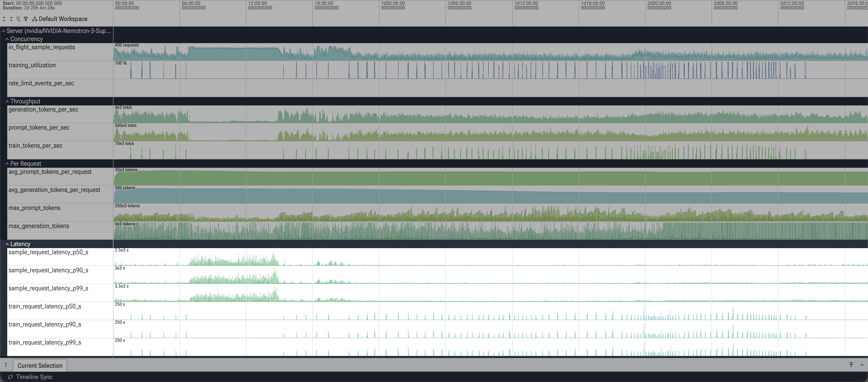868x382 pixels.
Task: Click the move-to-top arrow icon in the bottom drawer
Action: coord(851,365)
